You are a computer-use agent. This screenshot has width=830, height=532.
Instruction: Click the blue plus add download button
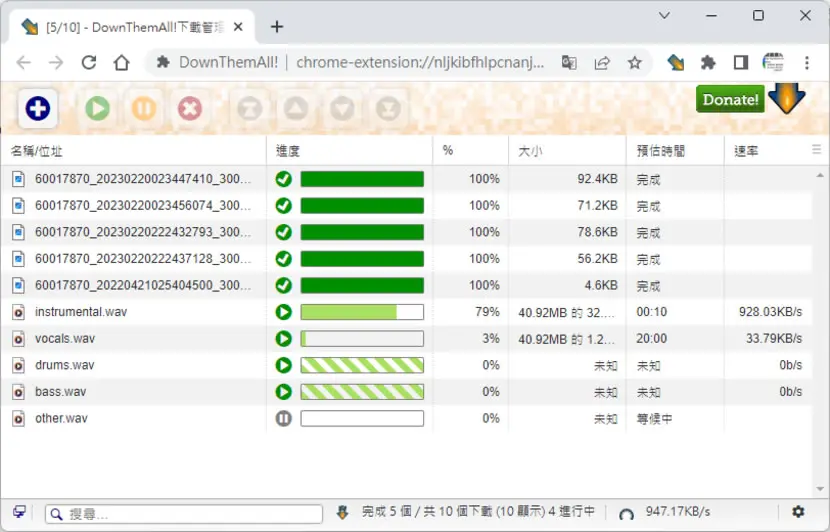[x=38, y=109]
